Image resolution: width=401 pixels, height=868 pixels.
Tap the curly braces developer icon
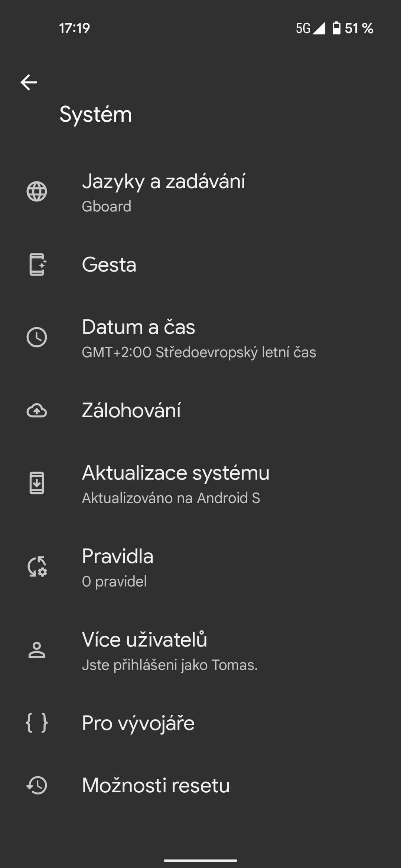pyautogui.click(x=37, y=723)
